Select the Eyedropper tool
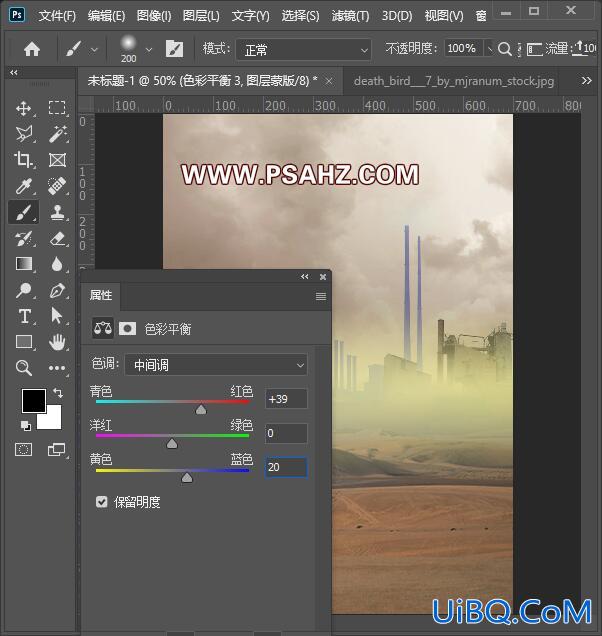Viewport: 602px width, 636px height. [x=24, y=186]
